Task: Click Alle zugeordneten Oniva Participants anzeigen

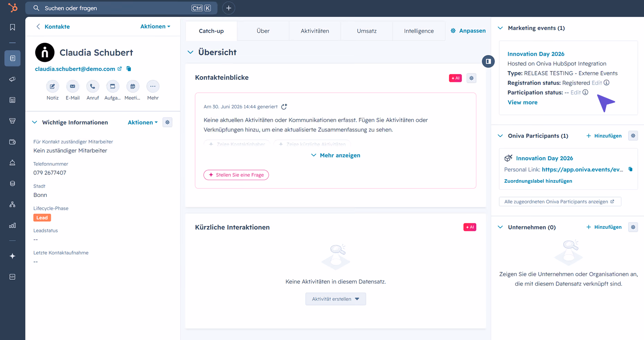Action: pyautogui.click(x=560, y=202)
